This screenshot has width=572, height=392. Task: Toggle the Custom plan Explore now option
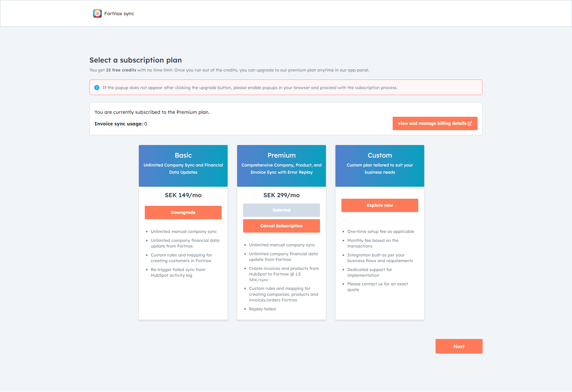380,205
